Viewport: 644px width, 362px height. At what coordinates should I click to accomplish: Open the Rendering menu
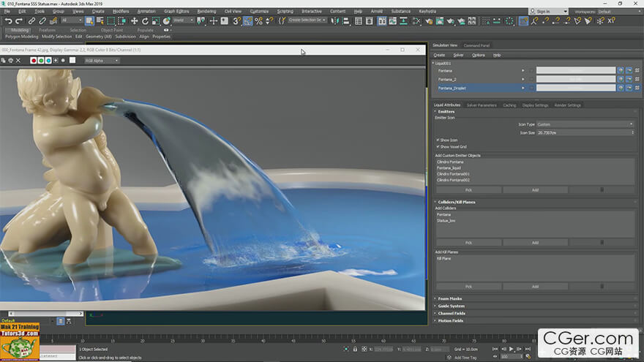[206, 11]
